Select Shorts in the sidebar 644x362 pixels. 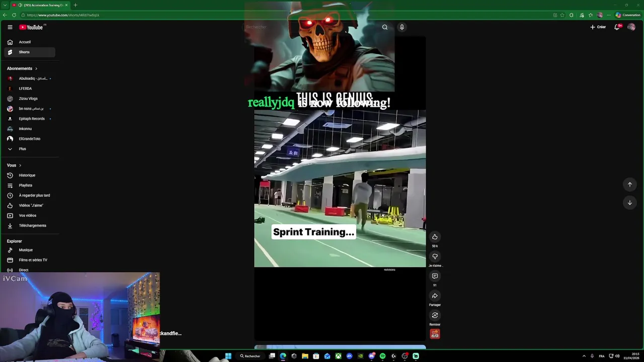30,52
